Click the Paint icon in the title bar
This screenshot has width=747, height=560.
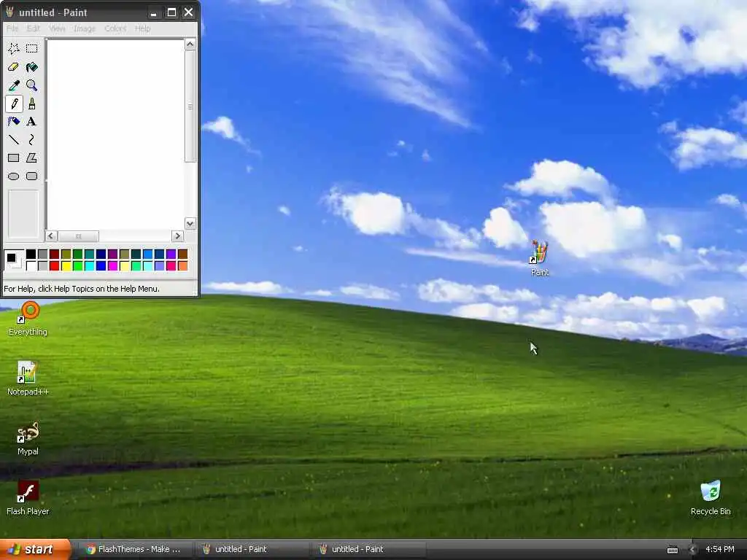9,12
